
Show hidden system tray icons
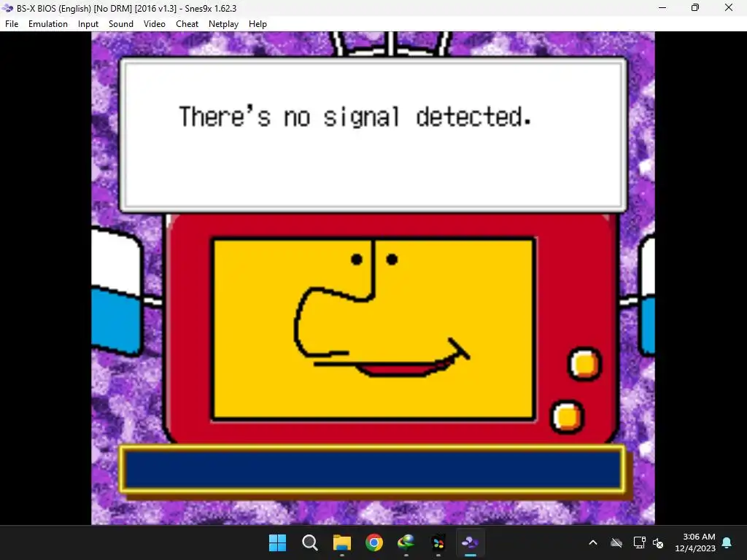tap(593, 542)
